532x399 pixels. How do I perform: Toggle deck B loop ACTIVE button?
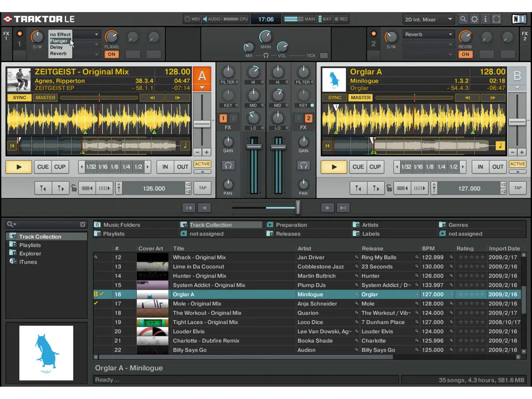(x=517, y=164)
